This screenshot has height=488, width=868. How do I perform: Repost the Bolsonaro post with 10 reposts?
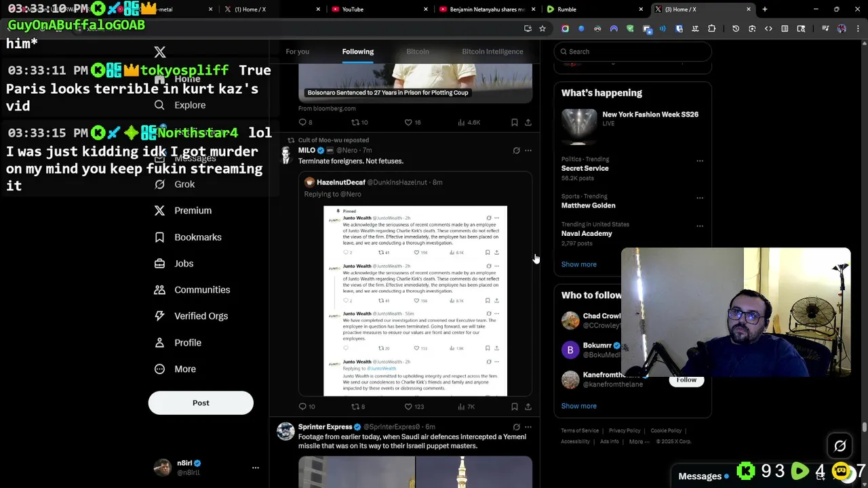[x=359, y=123]
